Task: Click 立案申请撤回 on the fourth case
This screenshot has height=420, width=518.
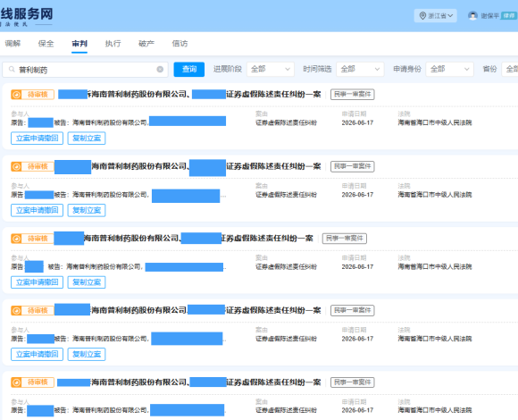Action: [37, 354]
